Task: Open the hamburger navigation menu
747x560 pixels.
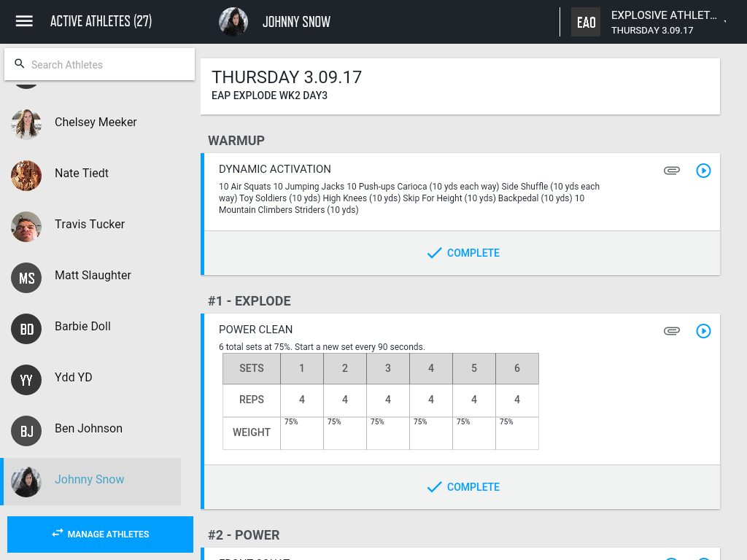Action: (x=24, y=21)
